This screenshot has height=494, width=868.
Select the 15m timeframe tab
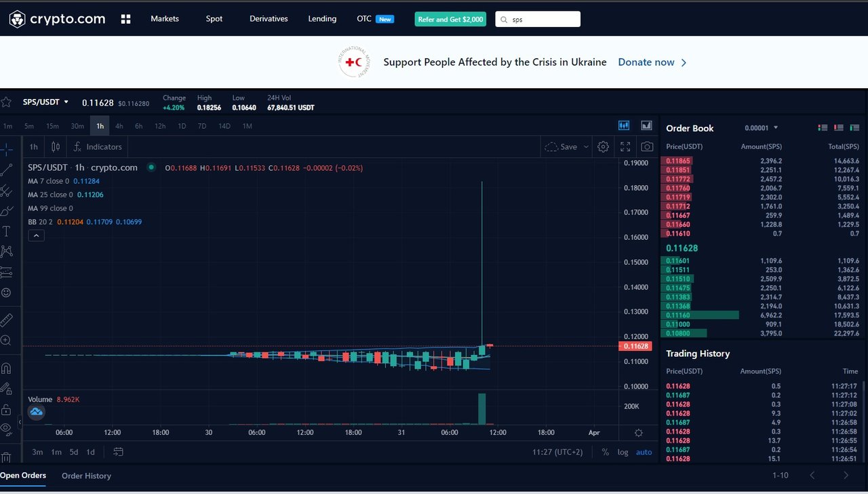pos(52,126)
